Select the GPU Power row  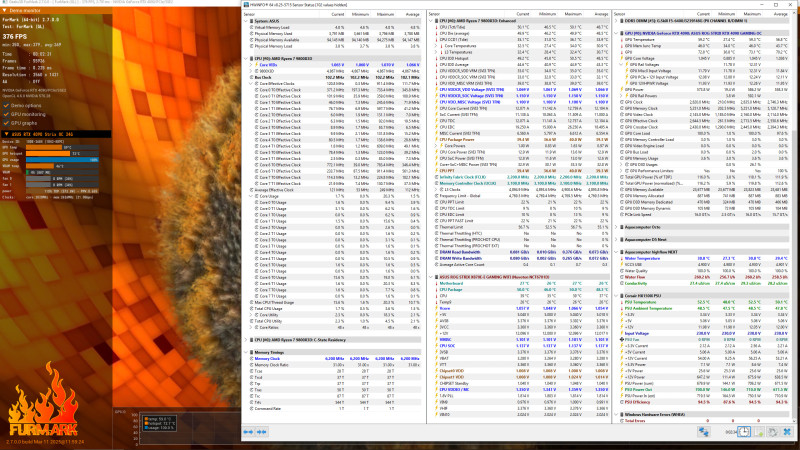(x=703, y=90)
